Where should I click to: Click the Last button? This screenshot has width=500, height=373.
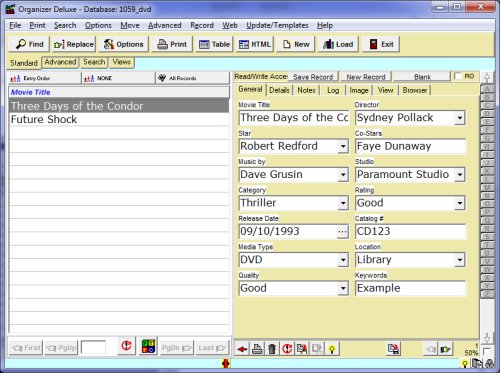[x=212, y=348]
